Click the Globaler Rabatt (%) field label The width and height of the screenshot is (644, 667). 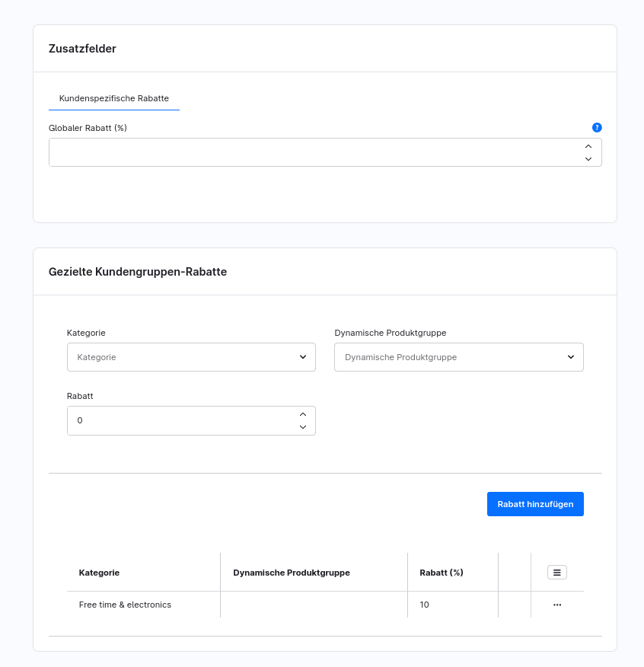pos(88,128)
